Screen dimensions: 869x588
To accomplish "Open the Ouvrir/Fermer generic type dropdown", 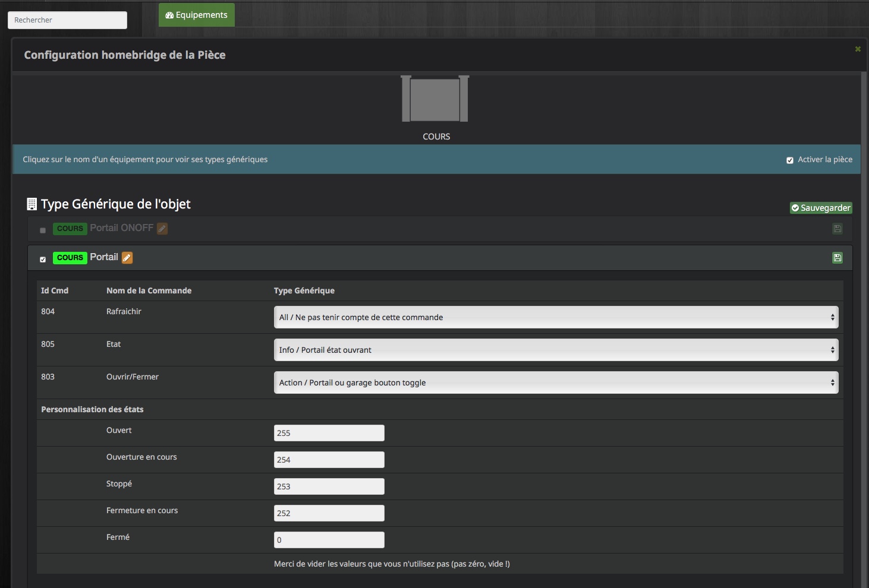I will tap(556, 382).
